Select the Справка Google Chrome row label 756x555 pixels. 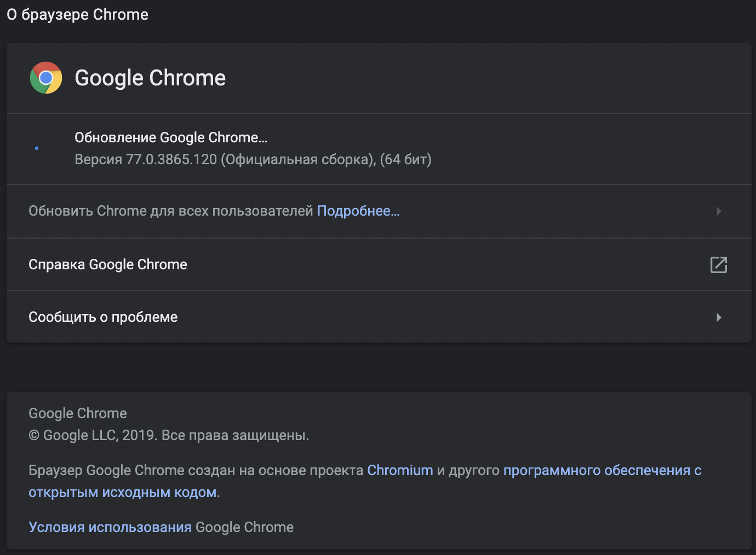click(x=108, y=264)
